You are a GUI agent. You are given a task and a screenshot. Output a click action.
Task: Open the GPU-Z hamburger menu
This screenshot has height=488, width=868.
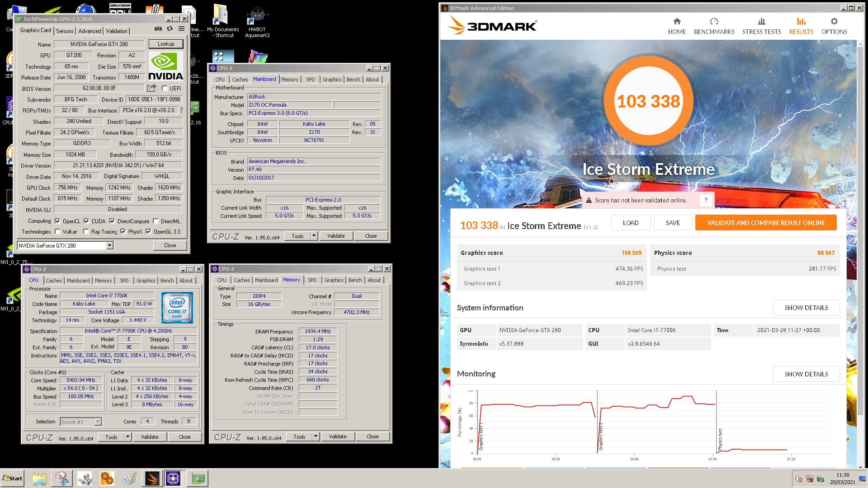pos(181,29)
